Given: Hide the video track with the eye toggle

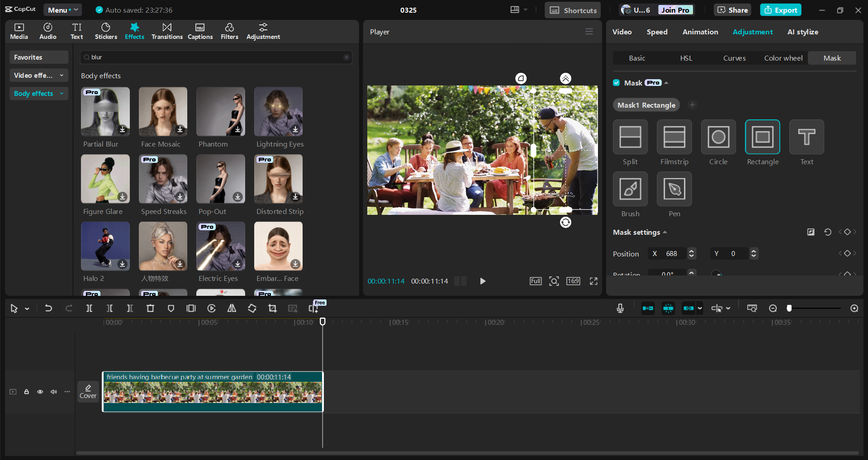Looking at the screenshot, I should (40, 392).
